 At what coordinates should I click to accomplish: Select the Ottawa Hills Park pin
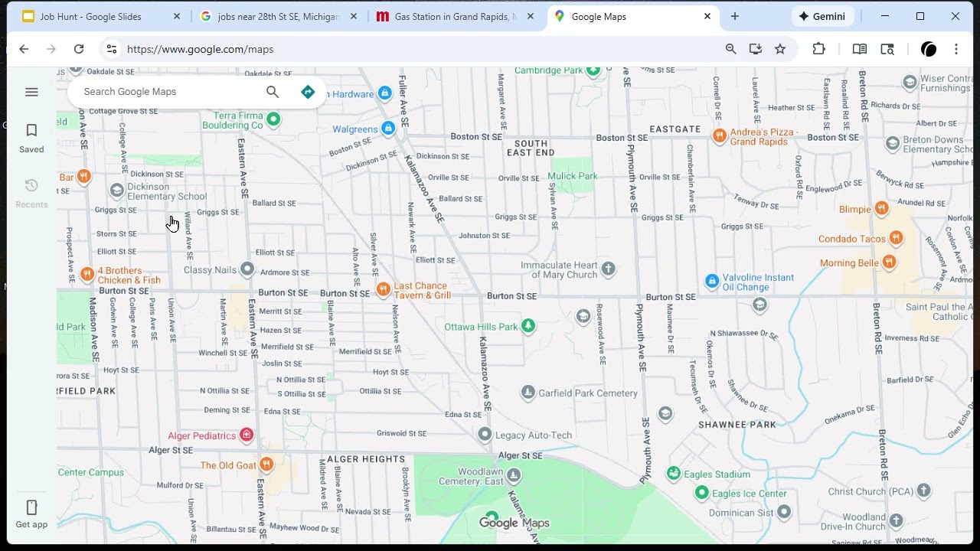(528, 327)
